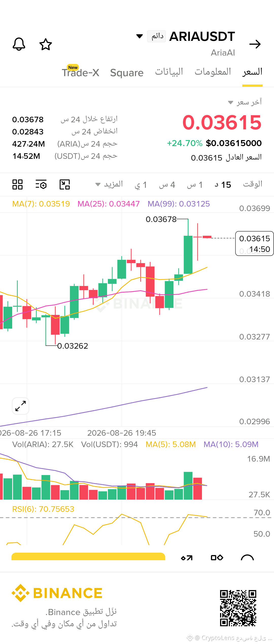The image size is (274, 644).
Task: Open indicator settings icon
Action: pyautogui.click(x=41, y=184)
